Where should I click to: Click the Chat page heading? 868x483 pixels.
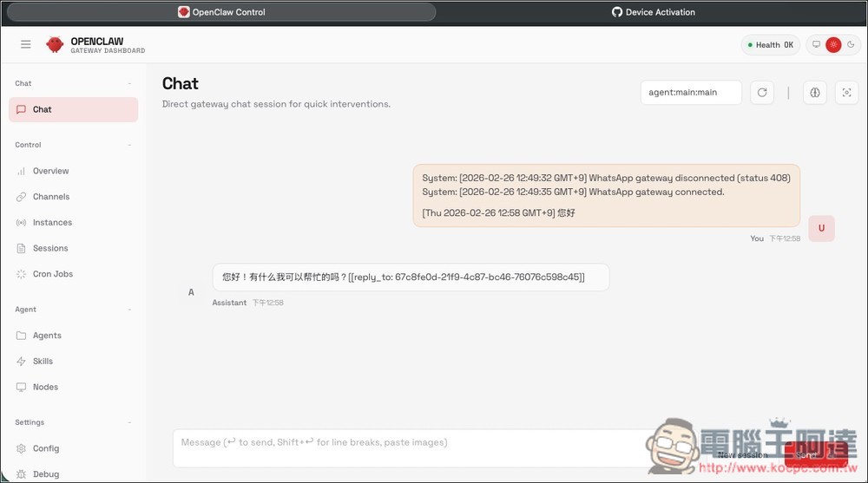tap(180, 83)
